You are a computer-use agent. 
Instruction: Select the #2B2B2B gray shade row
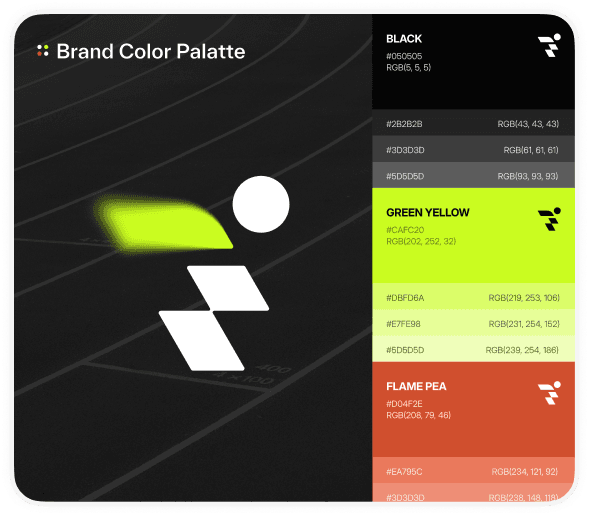473,123
